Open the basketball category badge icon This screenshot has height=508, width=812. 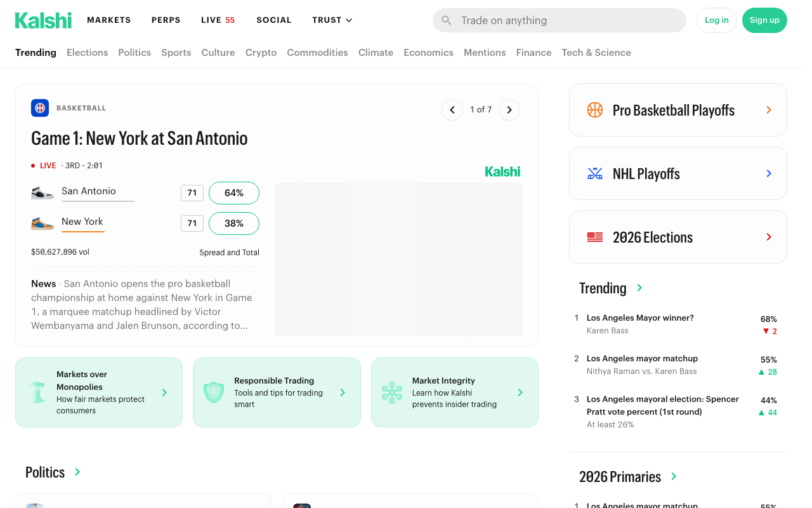[40, 108]
